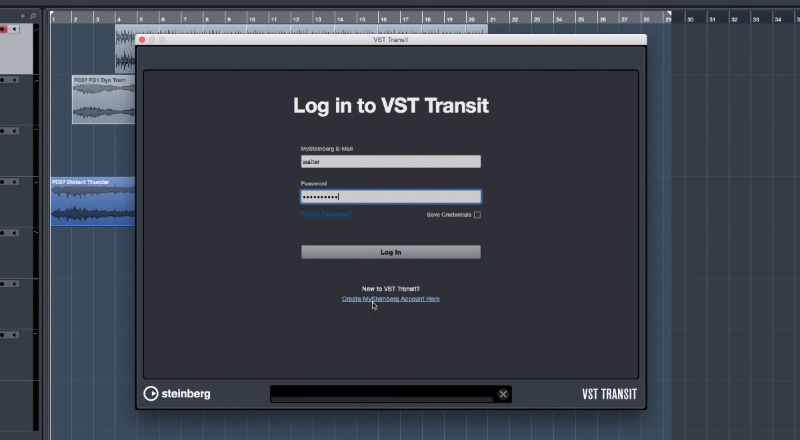The height and width of the screenshot is (440, 800).
Task: Follow the Create MySteinberg Account Here link
Action: [x=390, y=299]
